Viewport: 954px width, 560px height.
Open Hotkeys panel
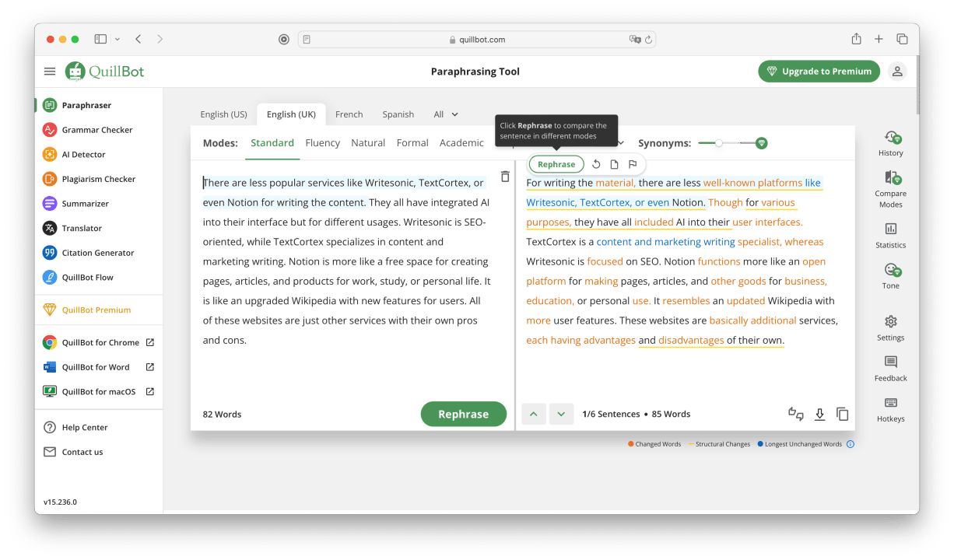891,409
